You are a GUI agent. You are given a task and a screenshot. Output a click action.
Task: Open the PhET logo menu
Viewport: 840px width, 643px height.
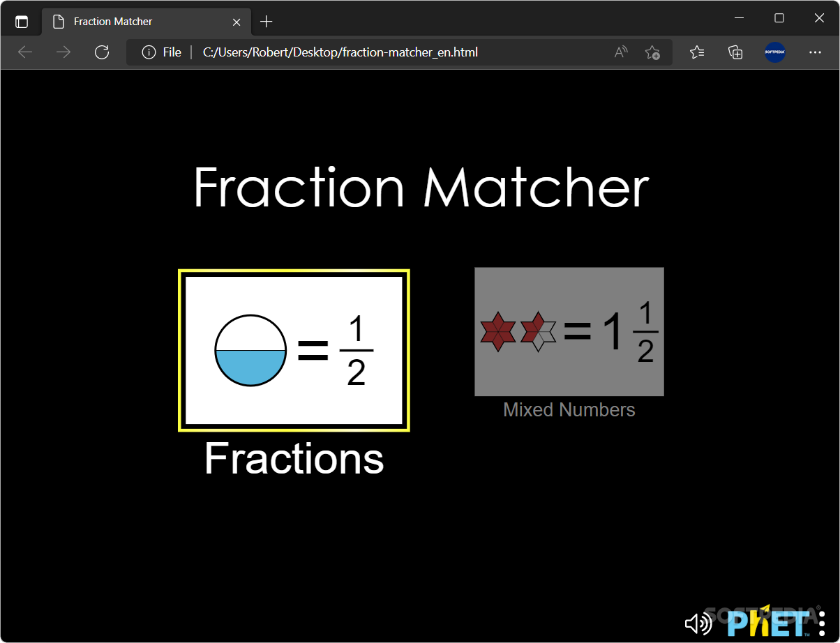tap(768, 621)
